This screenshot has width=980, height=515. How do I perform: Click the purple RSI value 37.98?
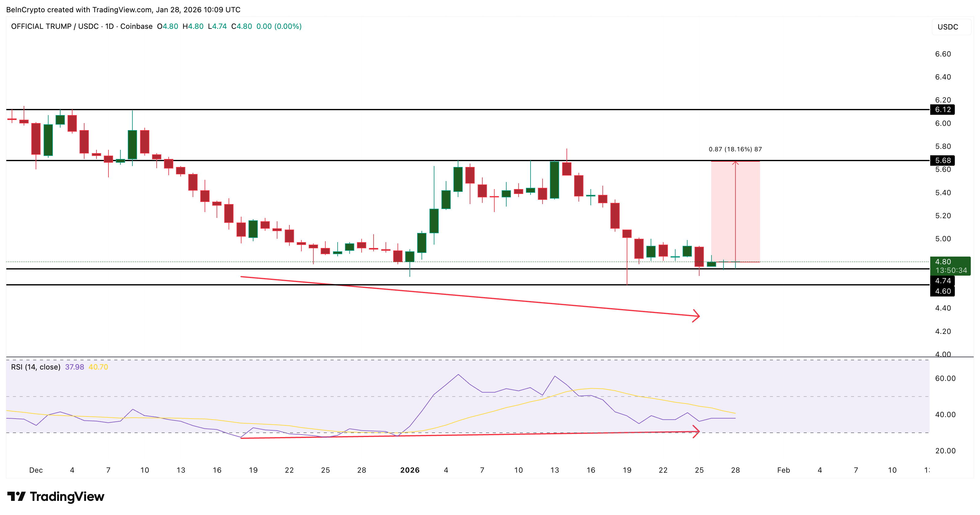coord(75,367)
